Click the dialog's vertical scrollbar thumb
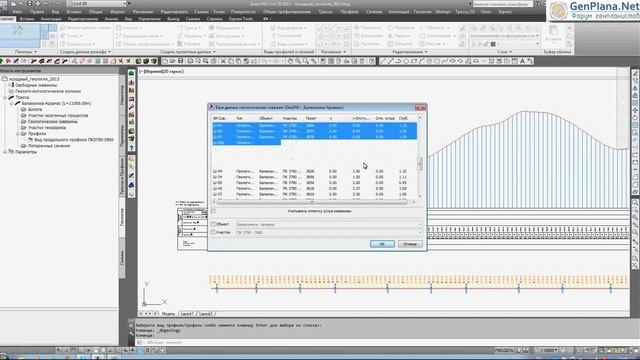This screenshot has height=360, width=640. [420, 163]
